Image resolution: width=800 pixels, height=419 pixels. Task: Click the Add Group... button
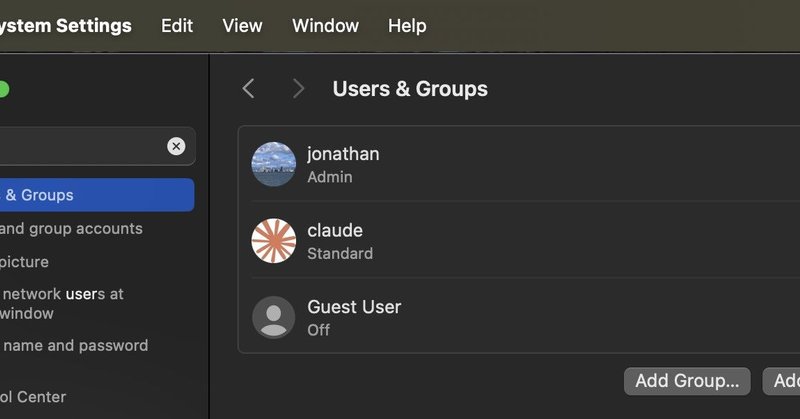coord(687,381)
